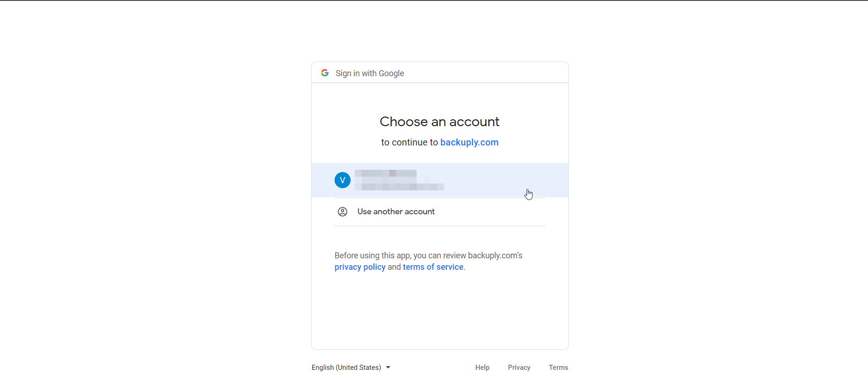Click inside the sign-in card area
Image resolution: width=868 pixels, height=390 pixels.
tap(439, 307)
